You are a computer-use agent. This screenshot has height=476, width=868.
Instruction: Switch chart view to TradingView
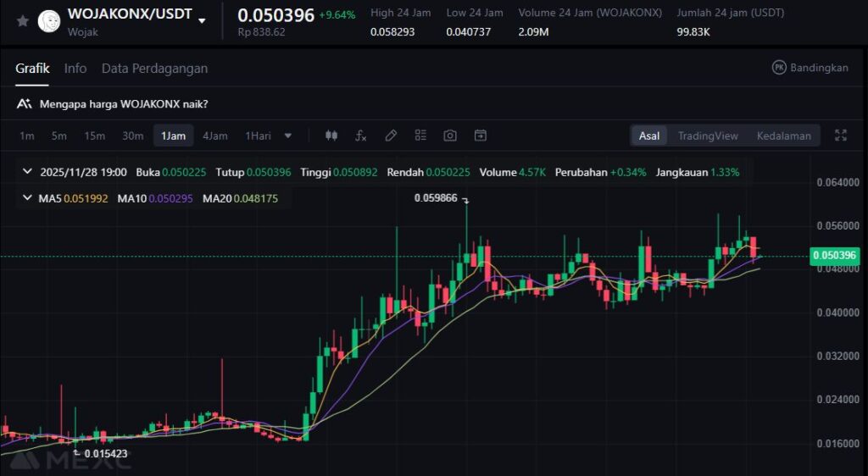[707, 136]
